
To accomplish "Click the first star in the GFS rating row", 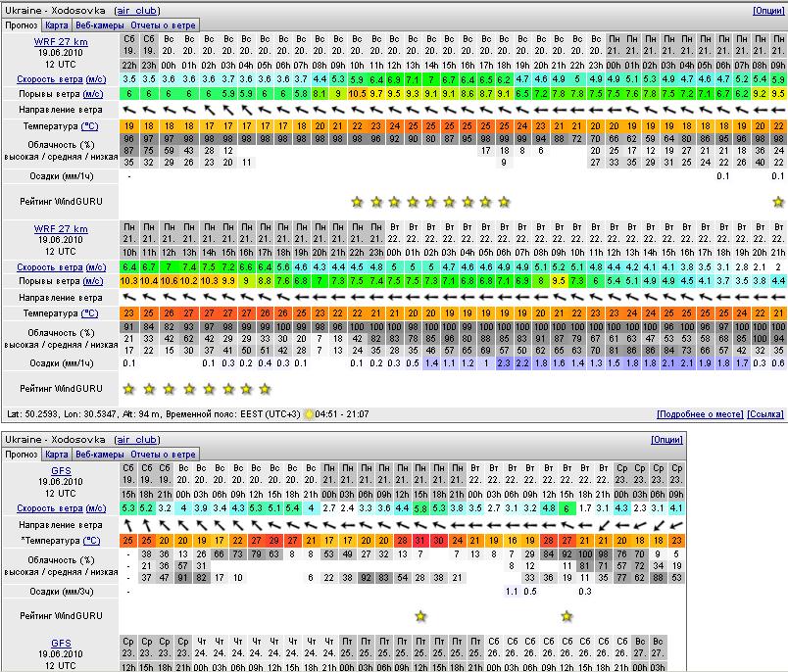I will pos(420,616).
